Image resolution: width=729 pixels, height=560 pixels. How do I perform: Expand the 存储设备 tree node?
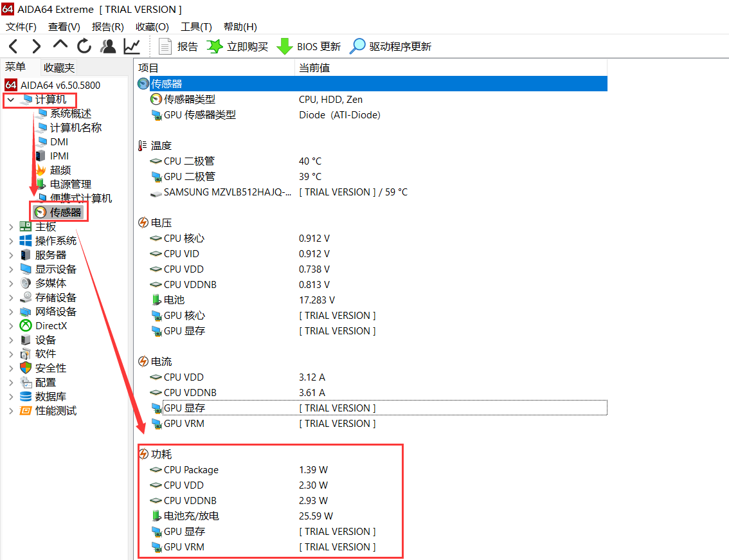click(10, 298)
